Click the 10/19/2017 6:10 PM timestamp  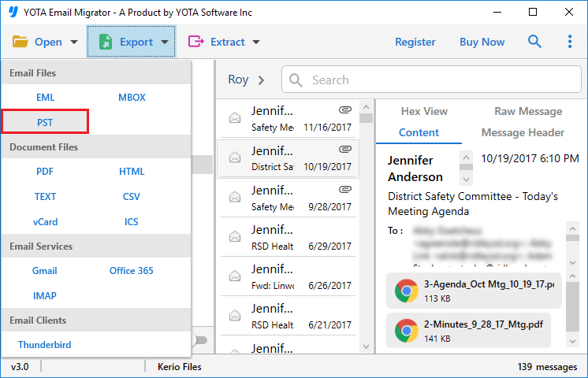point(530,158)
